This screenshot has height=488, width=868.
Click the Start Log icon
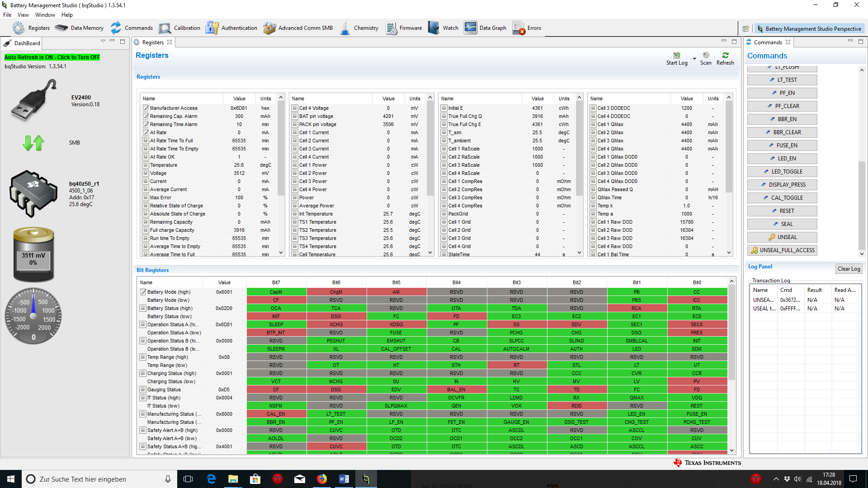pos(677,56)
